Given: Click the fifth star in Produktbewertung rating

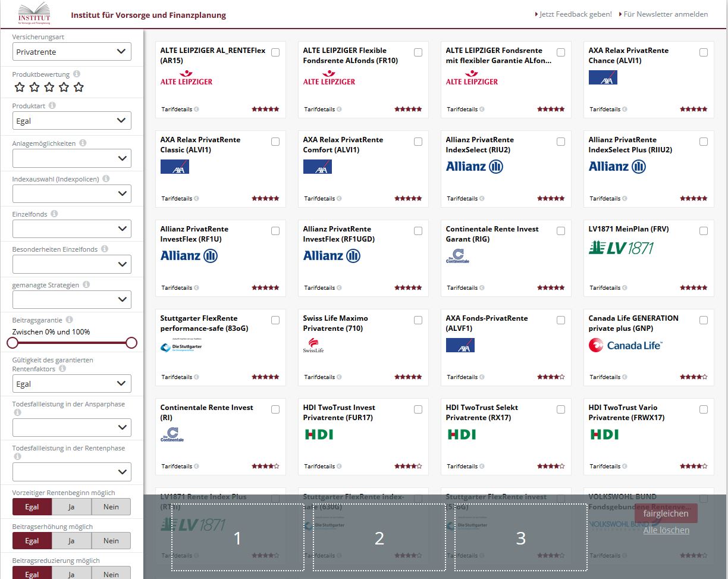Looking at the screenshot, I should [x=79, y=87].
